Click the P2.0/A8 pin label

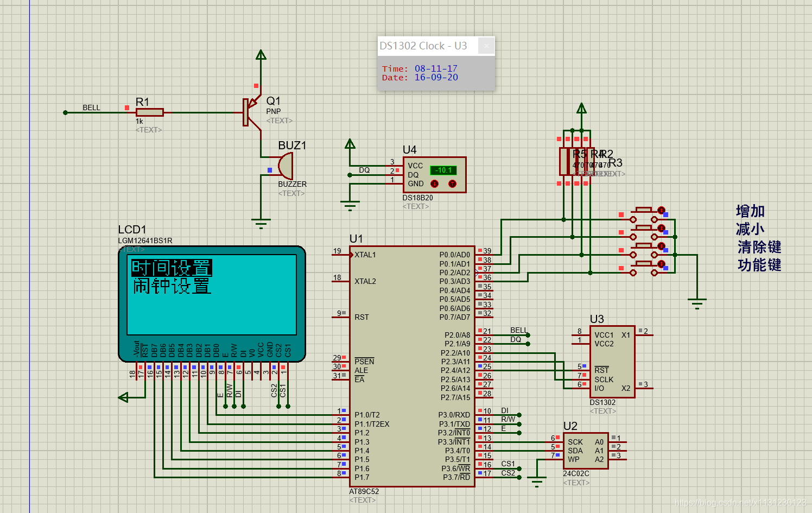[x=458, y=335]
